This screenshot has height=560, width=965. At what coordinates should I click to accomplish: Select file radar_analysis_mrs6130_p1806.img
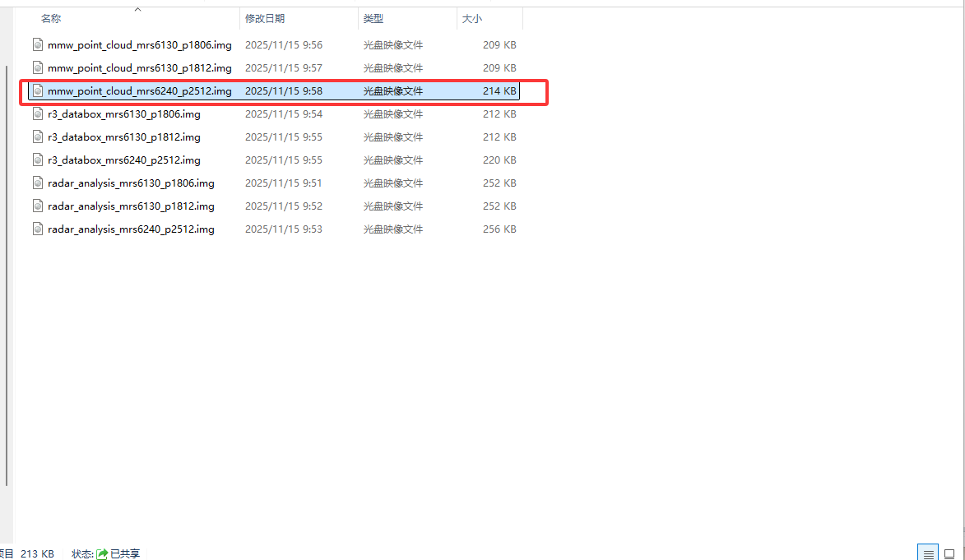tap(131, 183)
